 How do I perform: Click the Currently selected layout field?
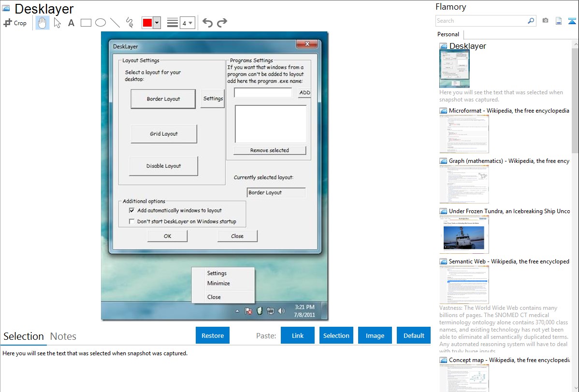point(276,192)
